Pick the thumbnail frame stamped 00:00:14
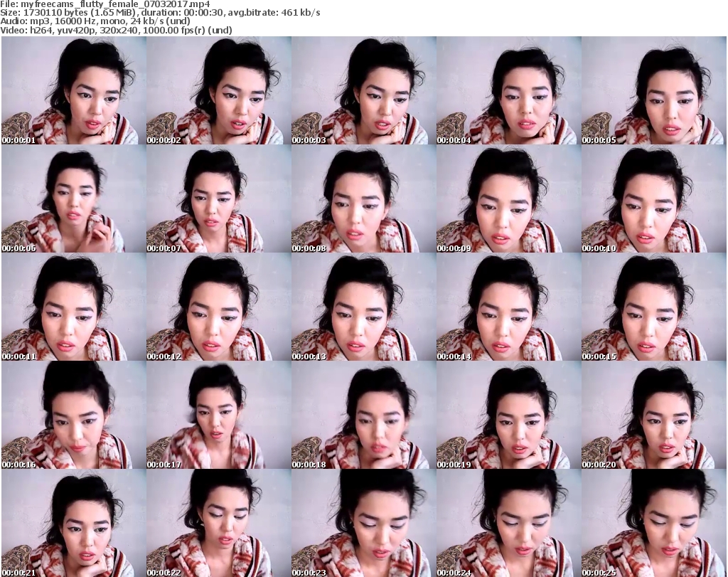 pyautogui.click(x=509, y=307)
